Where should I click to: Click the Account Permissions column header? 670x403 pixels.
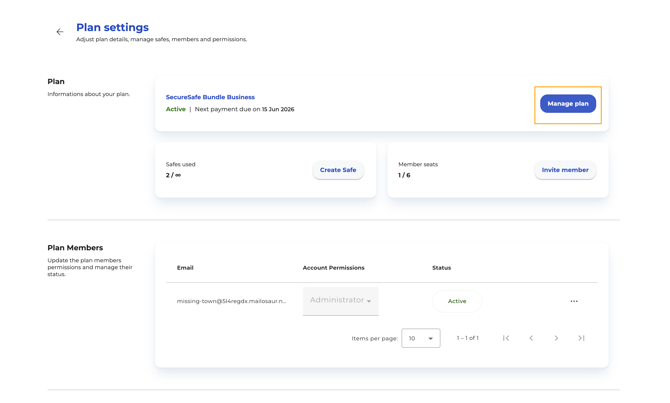coord(334,268)
